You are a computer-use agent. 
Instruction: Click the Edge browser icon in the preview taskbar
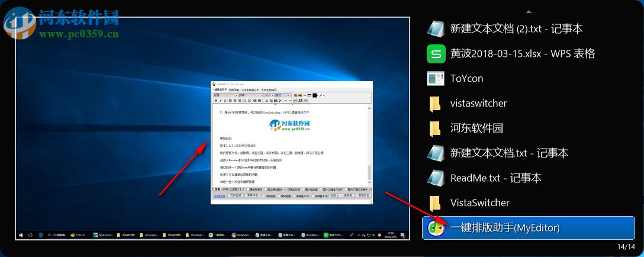(x=41, y=235)
